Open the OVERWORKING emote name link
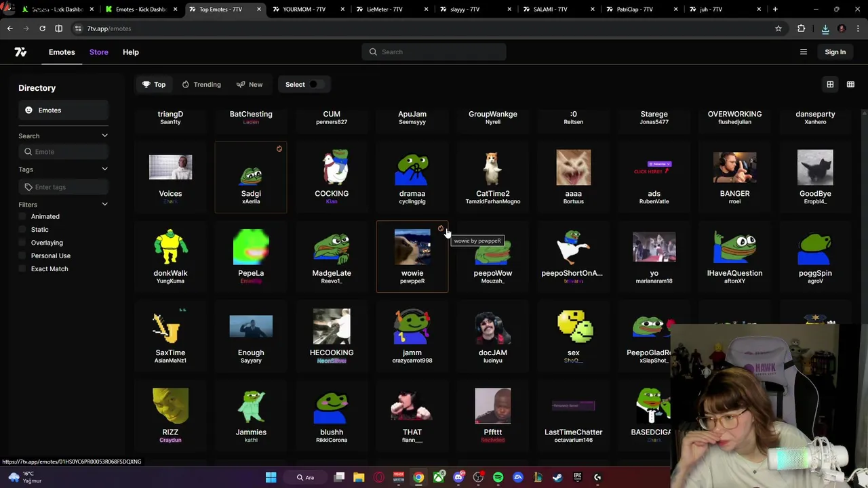This screenshot has height=488, width=868. click(x=734, y=114)
